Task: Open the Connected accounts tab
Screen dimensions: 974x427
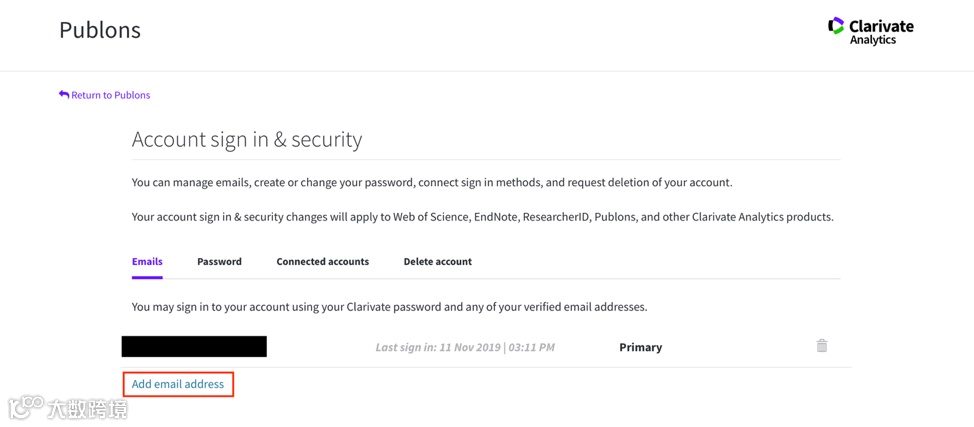Action: tap(322, 262)
